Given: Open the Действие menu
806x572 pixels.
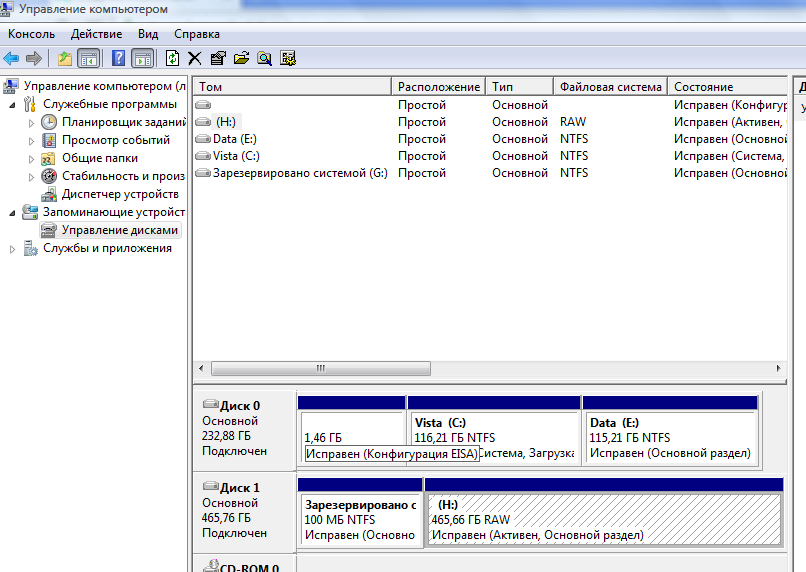Looking at the screenshot, I should (96, 34).
